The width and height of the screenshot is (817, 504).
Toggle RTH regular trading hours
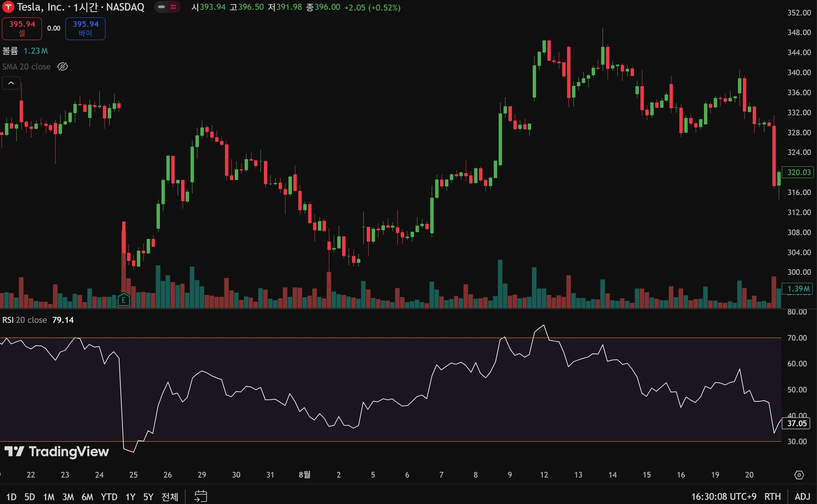773,497
